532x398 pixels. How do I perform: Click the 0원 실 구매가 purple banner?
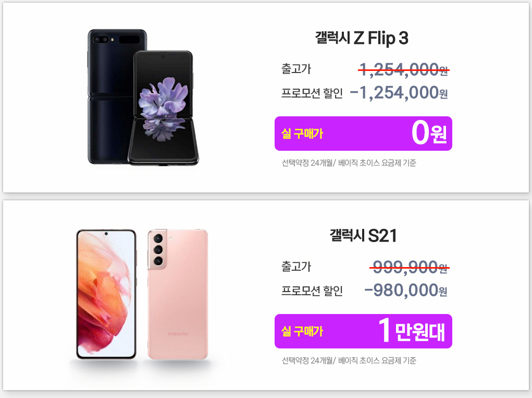pos(363,134)
